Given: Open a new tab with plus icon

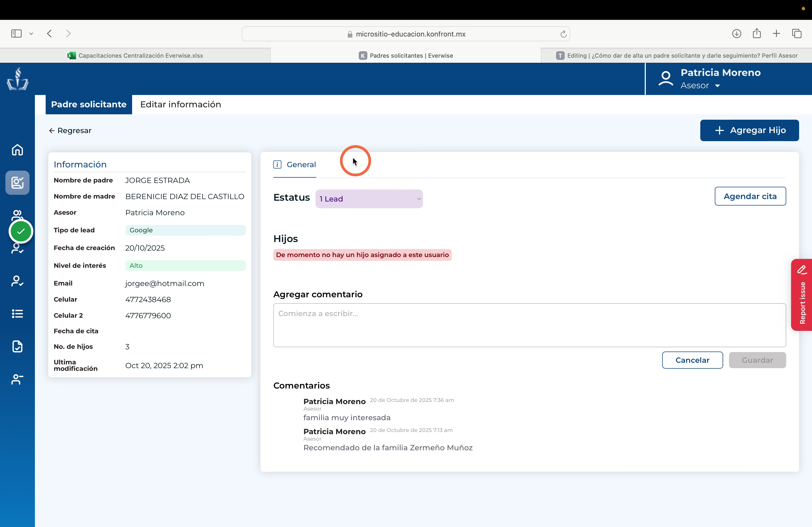Looking at the screenshot, I should pyautogui.click(x=776, y=33).
